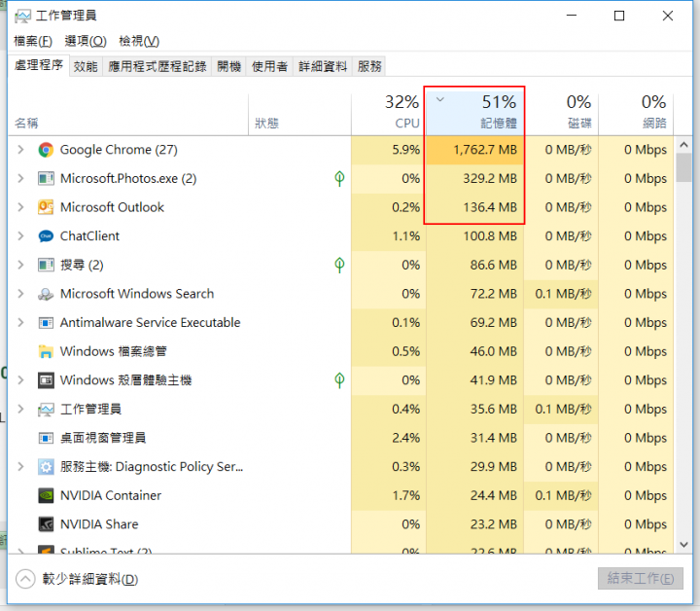Select the 5.9% CPU value for Chrome

click(405, 150)
